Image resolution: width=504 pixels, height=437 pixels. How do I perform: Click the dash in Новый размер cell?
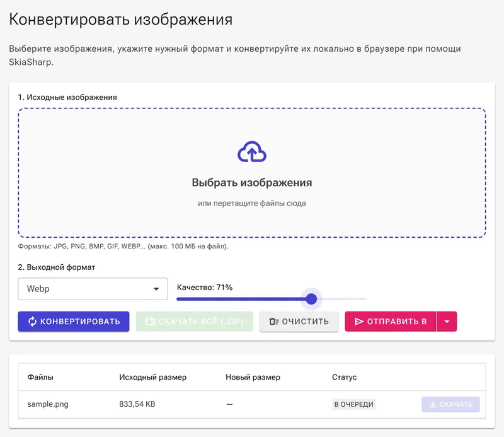[x=229, y=404]
